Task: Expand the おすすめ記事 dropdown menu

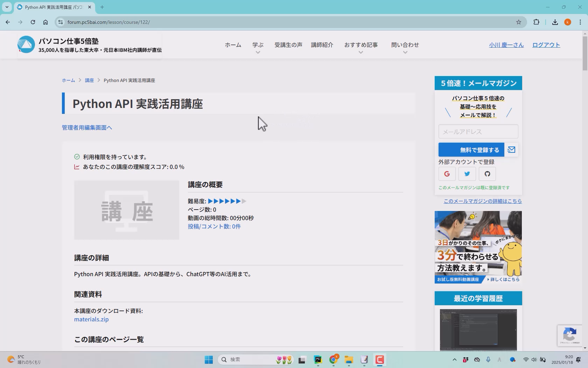Action: pos(361,45)
